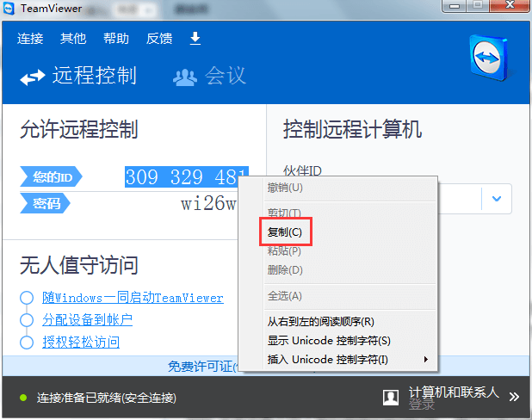Image resolution: width=532 pixels, height=420 pixels.
Task: Click the 免费许可证 banner text
Action: [202, 367]
